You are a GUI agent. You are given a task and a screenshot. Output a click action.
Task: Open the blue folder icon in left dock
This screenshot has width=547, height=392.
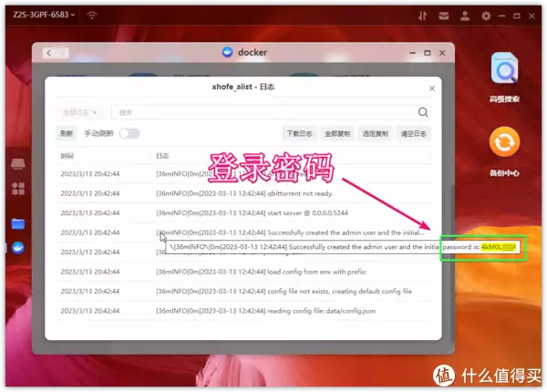point(18,223)
